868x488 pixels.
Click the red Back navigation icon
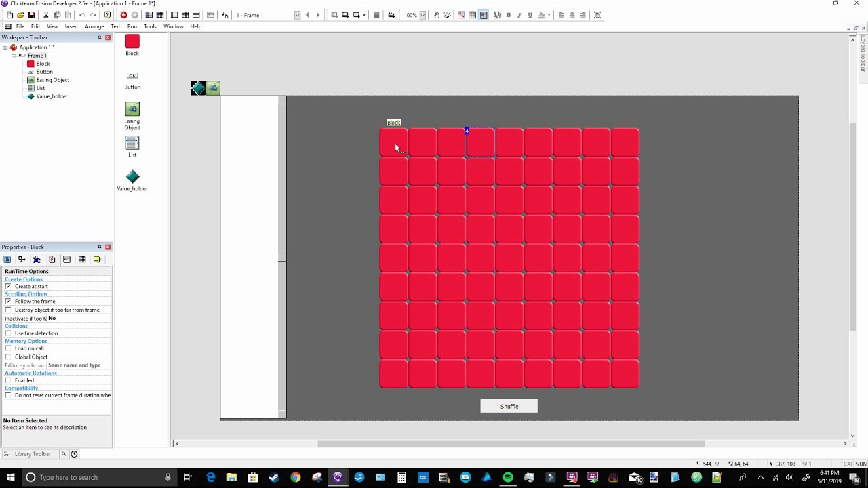click(123, 15)
